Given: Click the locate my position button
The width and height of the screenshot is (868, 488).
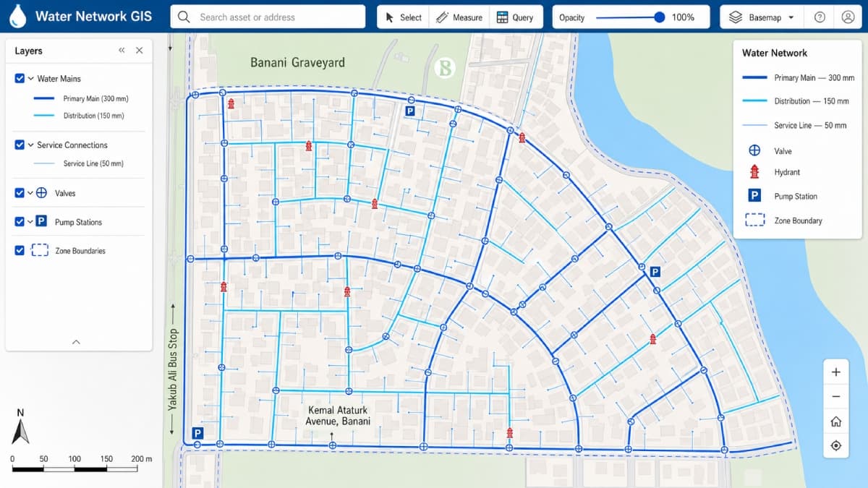Looking at the screenshot, I should coord(836,445).
